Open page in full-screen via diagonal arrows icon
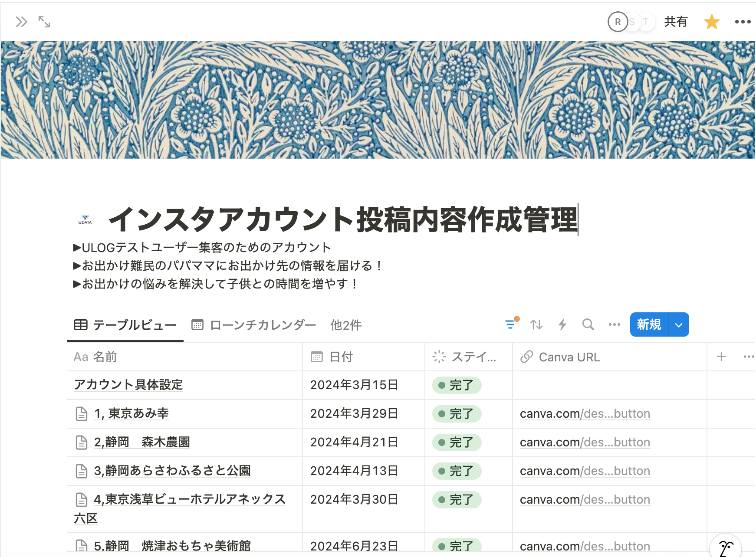The height and width of the screenshot is (557, 756). (x=44, y=22)
